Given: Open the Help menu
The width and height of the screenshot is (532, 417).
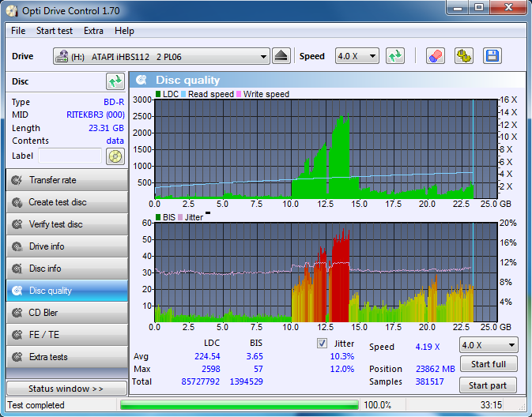Looking at the screenshot, I should 124,31.
